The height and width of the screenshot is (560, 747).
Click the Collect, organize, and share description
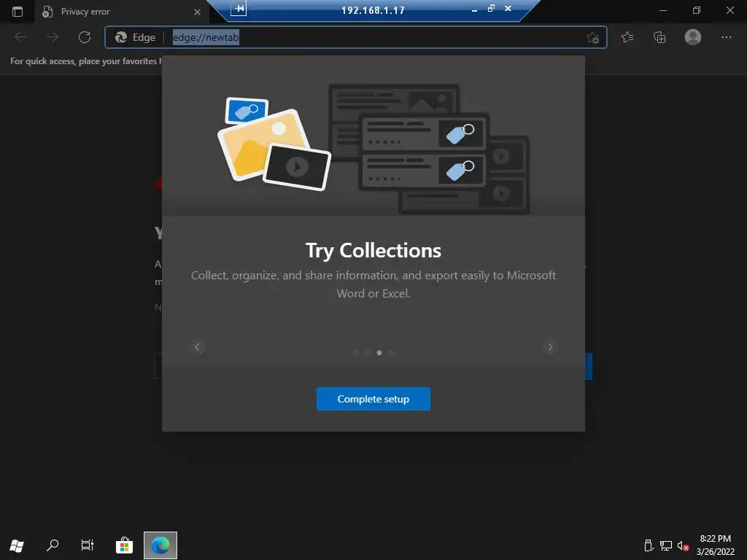(x=373, y=284)
